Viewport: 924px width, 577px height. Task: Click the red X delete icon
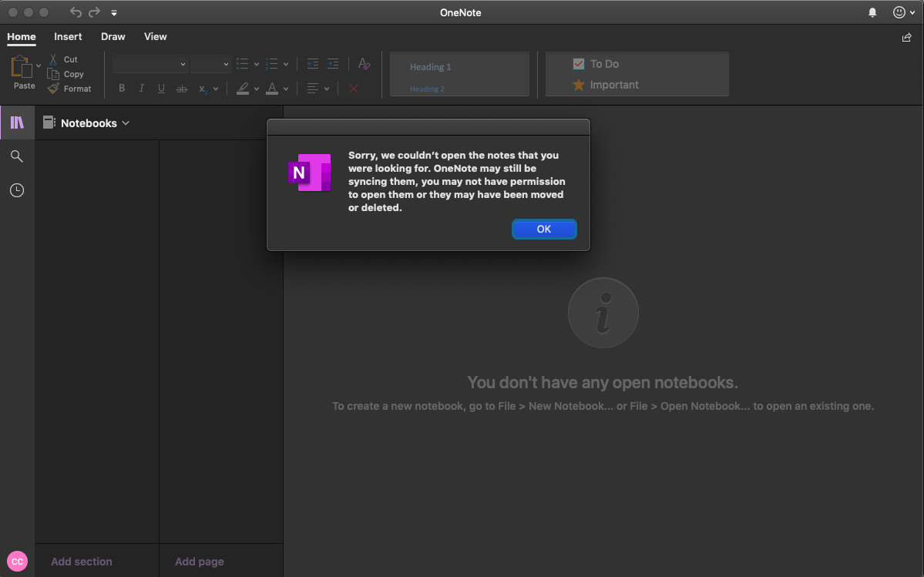point(354,89)
